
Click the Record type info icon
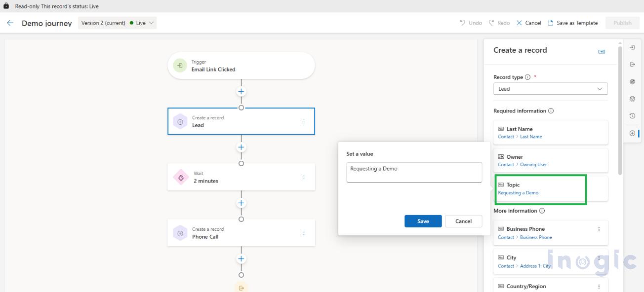pyautogui.click(x=527, y=77)
